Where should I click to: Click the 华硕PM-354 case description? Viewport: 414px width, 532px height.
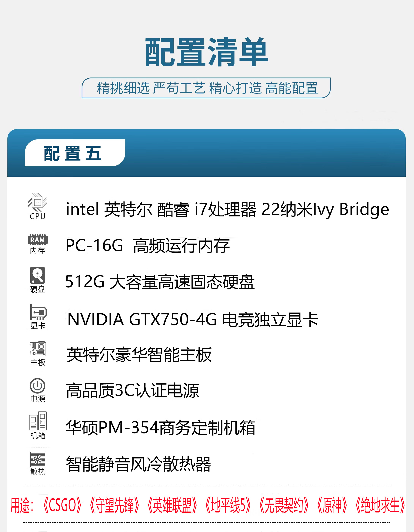[161, 428]
